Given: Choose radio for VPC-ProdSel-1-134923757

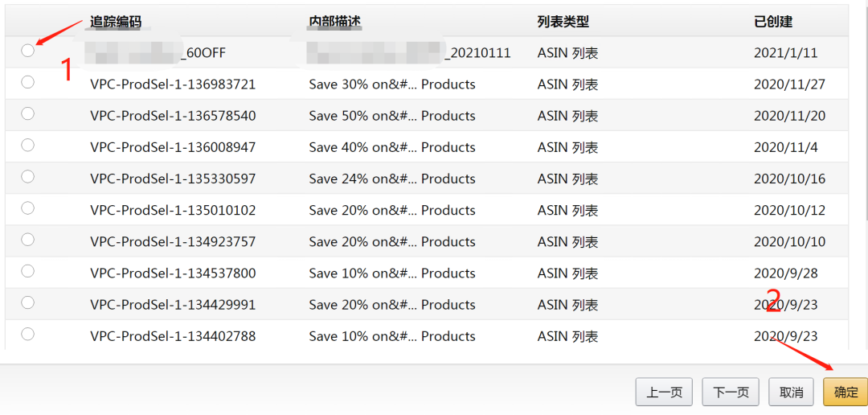Looking at the screenshot, I should pyautogui.click(x=28, y=239).
